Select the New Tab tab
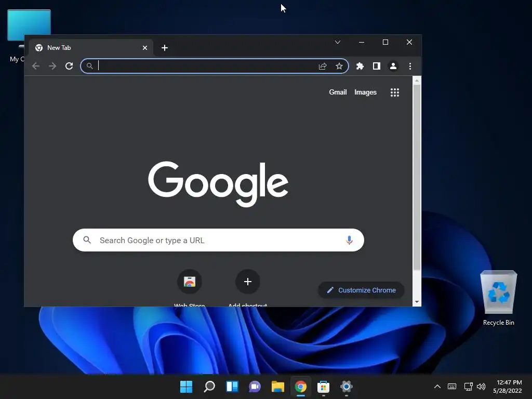 90,48
